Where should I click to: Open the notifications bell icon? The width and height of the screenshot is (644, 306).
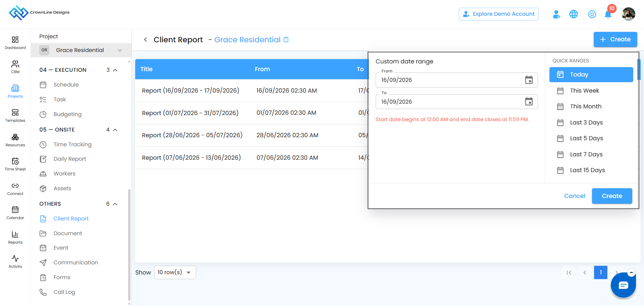[608, 14]
